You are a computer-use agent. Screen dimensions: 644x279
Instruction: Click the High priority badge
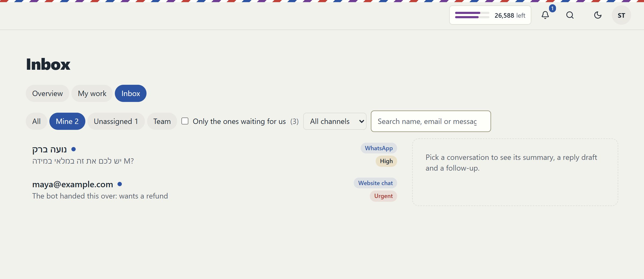(386, 161)
